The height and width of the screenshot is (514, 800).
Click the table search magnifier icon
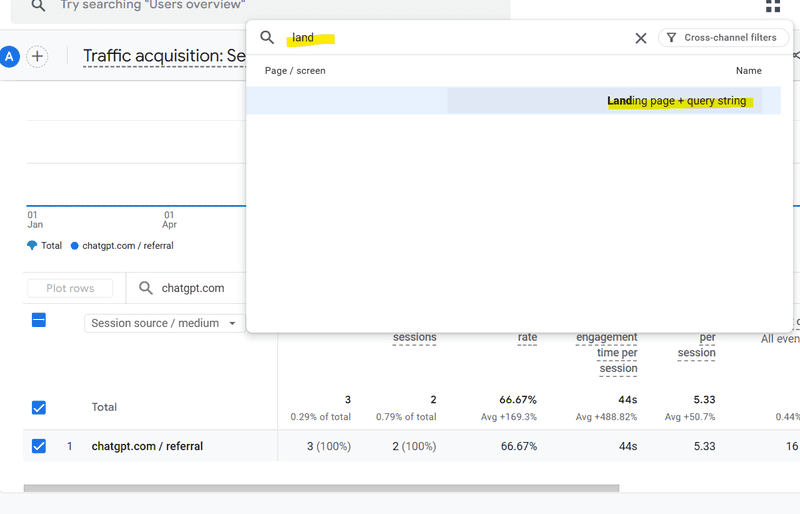tap(146, 288)
